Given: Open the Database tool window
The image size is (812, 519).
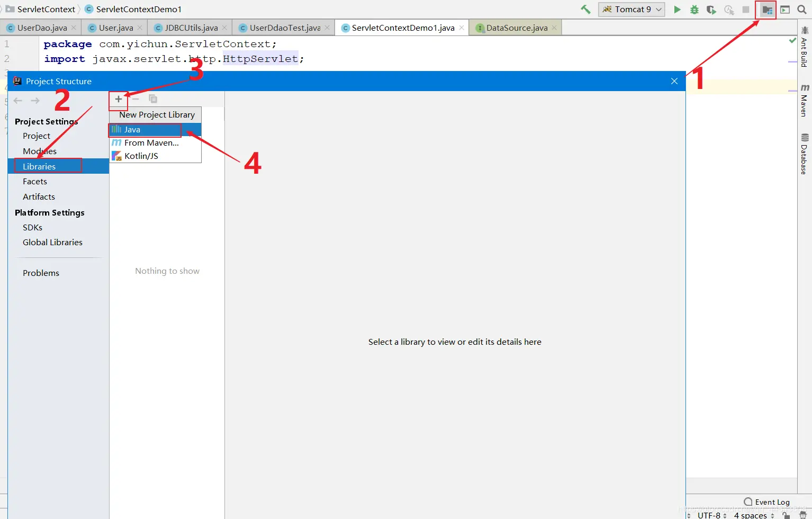Looking at the screenshot, I should 804,154.
